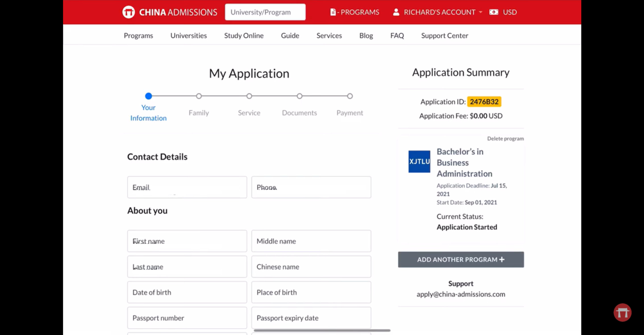The height and width of the screenshot is (335, 644).
Task: Select the Documents step marker
Action: coord(300,96)
